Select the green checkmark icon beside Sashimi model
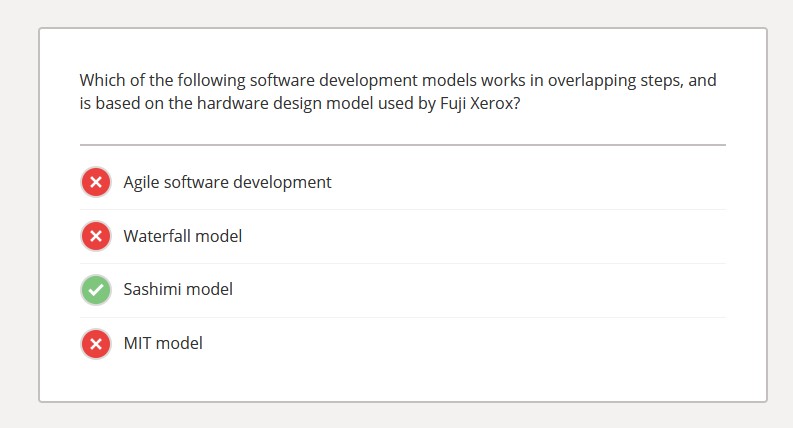The width and height of the screenshot is (793, 428). pos(95,290)
